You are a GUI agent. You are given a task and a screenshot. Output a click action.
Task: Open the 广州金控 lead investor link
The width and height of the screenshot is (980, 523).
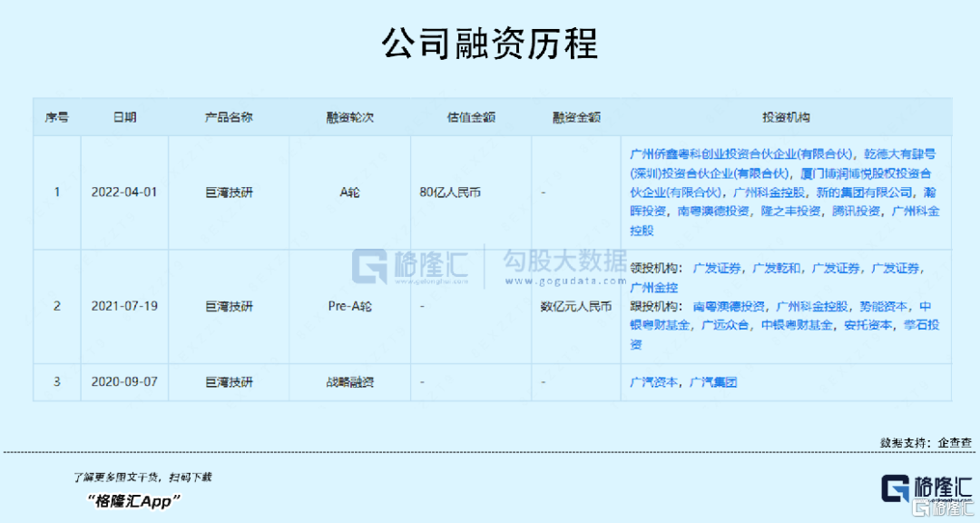tap(653, 288)
